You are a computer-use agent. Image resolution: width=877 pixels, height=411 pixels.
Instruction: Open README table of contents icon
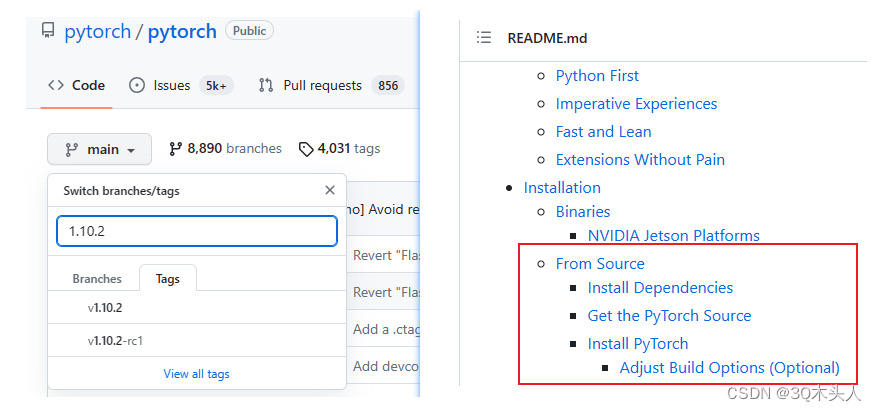pyautogui.click(x=484, y=38)
